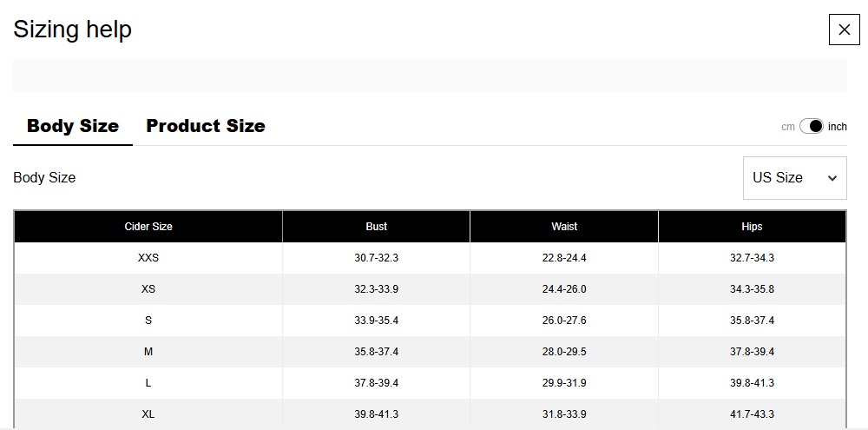This screenshot has height=430, width=868.
Task: Click the Body Size label above table
Action: point(44,178)
